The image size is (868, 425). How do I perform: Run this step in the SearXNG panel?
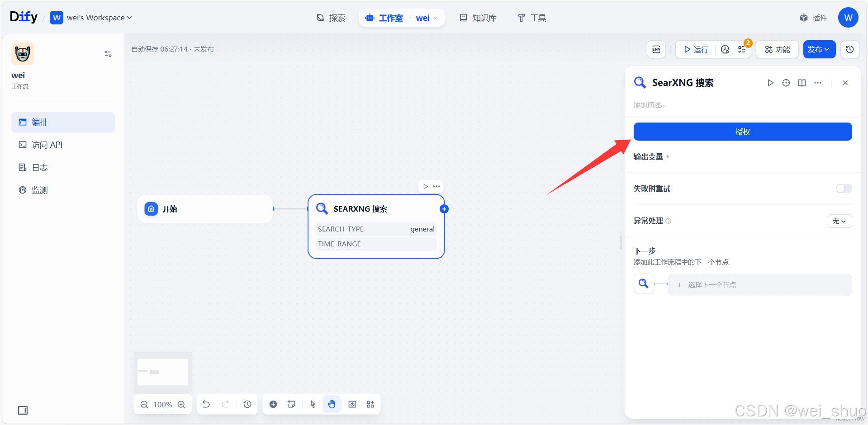coord(771,83)
